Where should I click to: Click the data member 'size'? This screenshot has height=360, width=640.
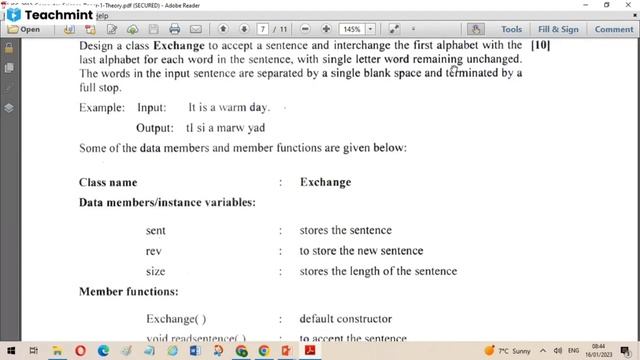tap(156, 271)
